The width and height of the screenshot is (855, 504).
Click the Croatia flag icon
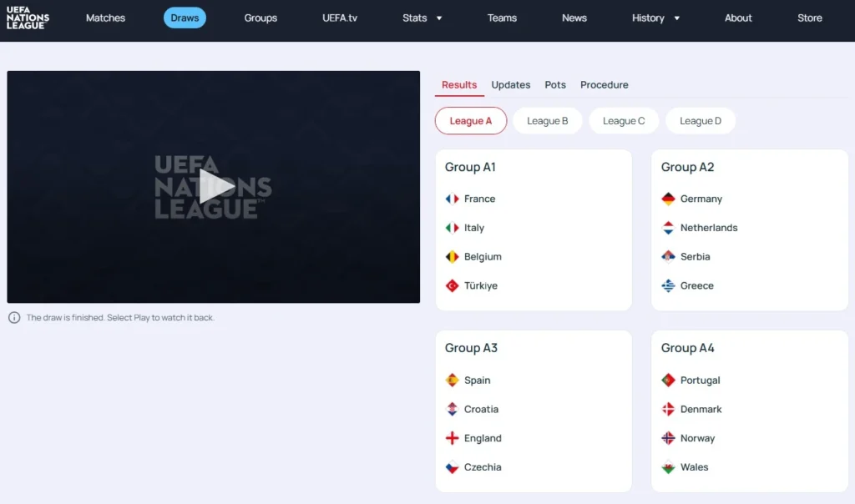[x=452, y=409]
